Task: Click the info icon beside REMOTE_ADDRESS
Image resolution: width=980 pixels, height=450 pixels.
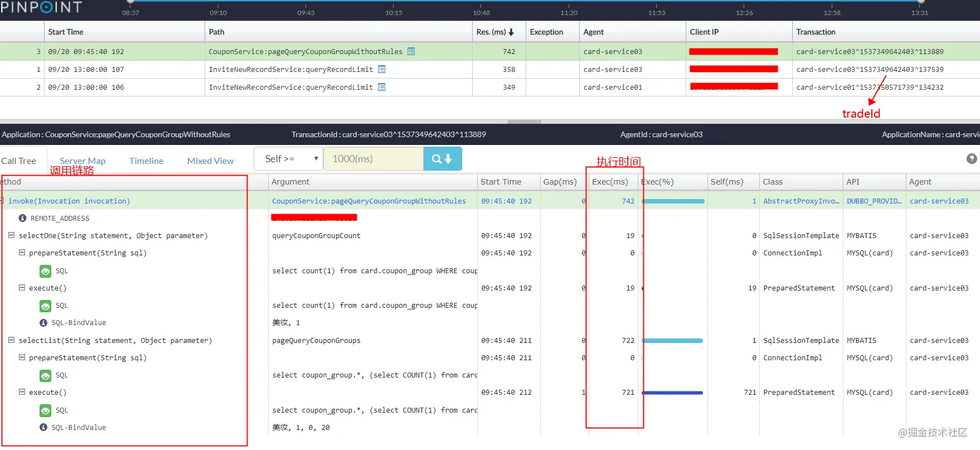Action: 23,218
